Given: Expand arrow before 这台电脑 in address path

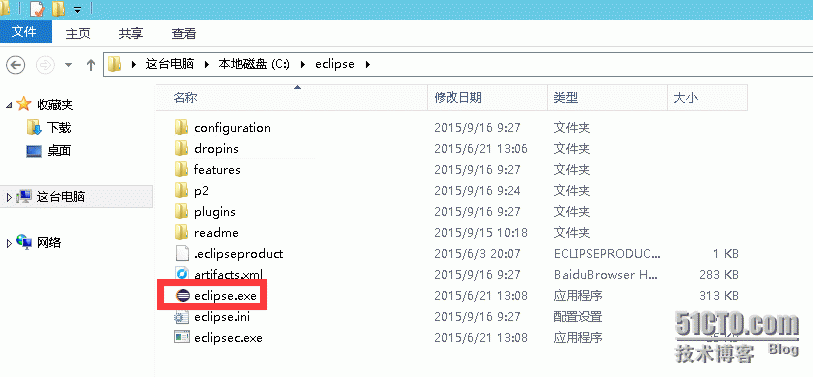Looking at the screenshot, I should [x=134, y=64].
